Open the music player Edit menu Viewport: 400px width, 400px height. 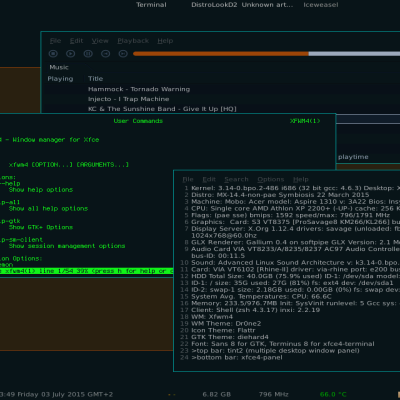(76, 41)
